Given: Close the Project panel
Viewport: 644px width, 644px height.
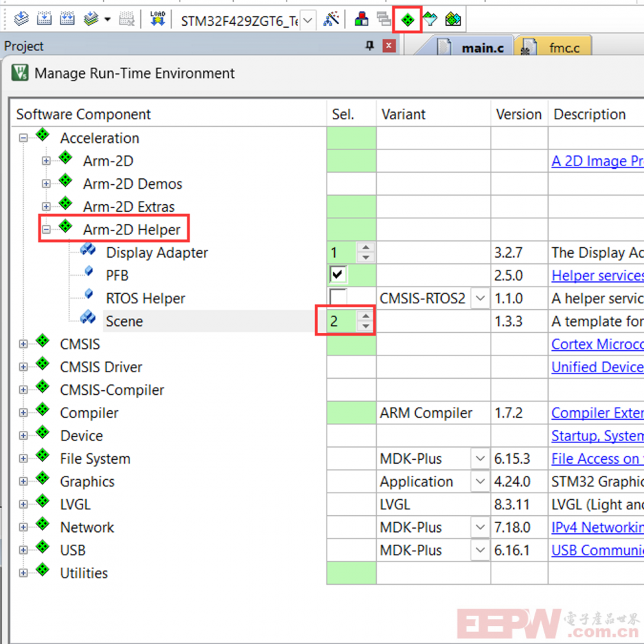Looking at the screenshot, I should click(389, 46).
